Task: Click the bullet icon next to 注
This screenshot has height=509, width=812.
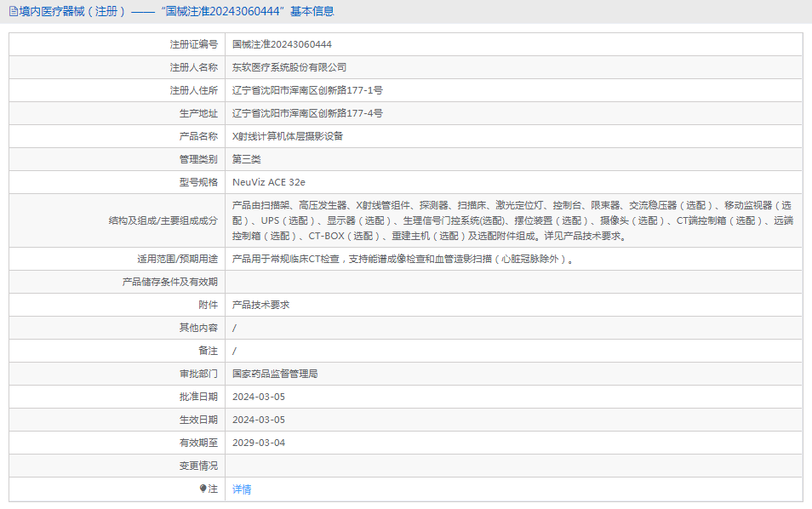Action: [203, 489]
